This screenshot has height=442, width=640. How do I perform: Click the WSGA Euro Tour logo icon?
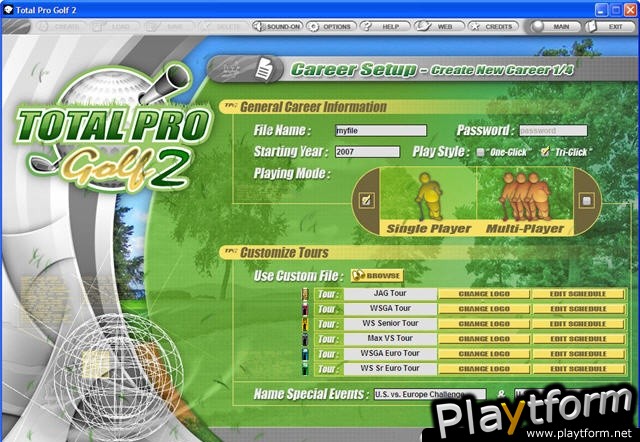305,354
